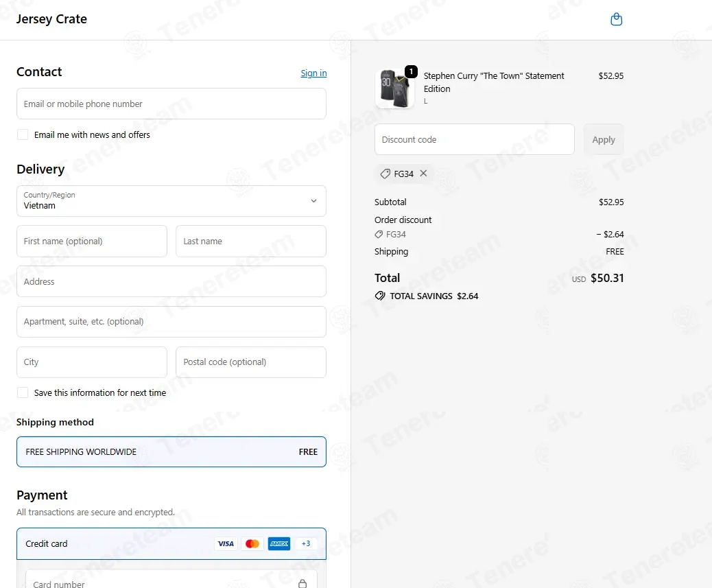Focus the Address field
Screen dimensions: 712x588
coord(171,281)
